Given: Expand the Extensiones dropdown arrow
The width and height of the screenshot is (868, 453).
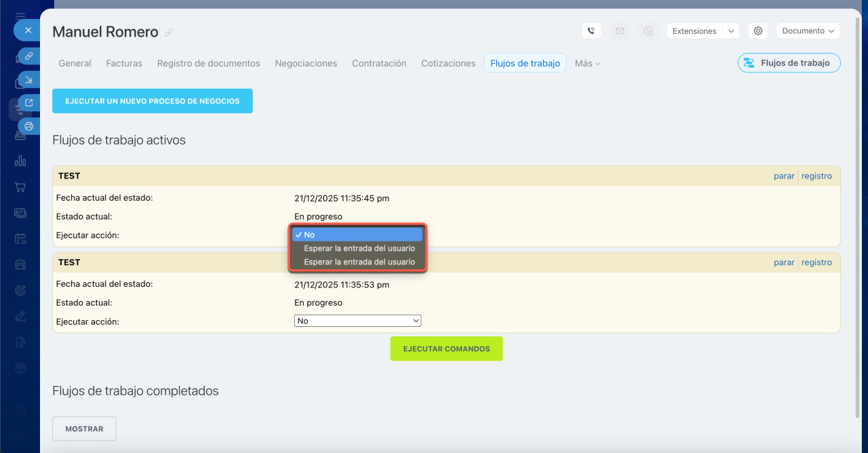Looking at the screenshot, I should point(730,31).
